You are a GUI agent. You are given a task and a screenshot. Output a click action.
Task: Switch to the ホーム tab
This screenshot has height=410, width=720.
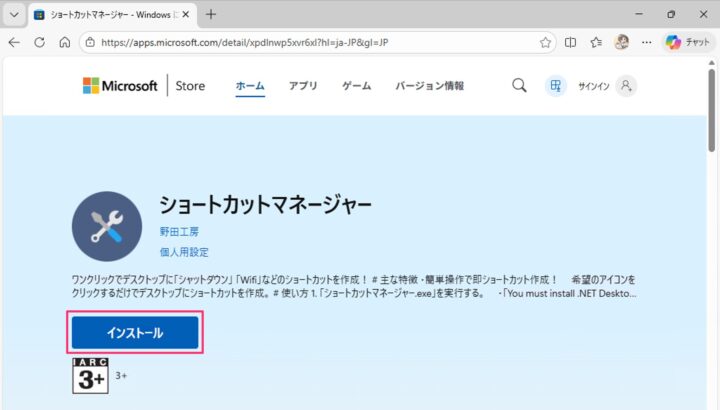coord(249,86)
